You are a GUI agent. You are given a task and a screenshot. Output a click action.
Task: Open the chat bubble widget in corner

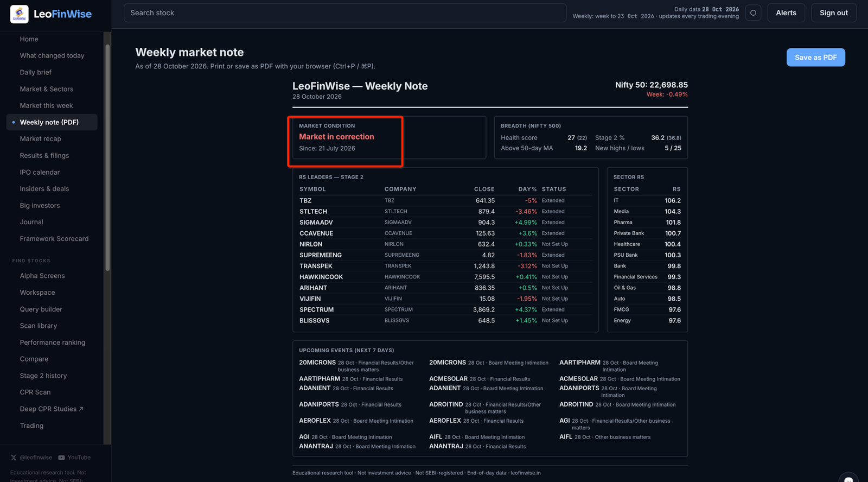848,478
